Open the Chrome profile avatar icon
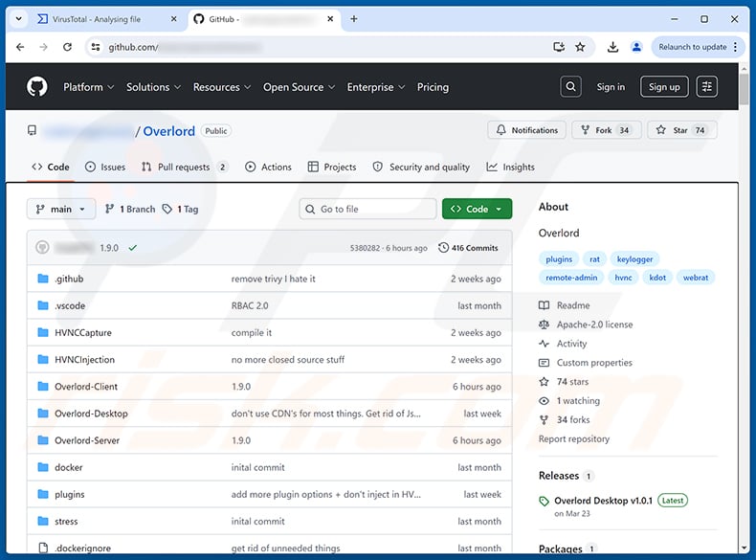The height and width of the screenshot is (560, 756). coord(636,47)
